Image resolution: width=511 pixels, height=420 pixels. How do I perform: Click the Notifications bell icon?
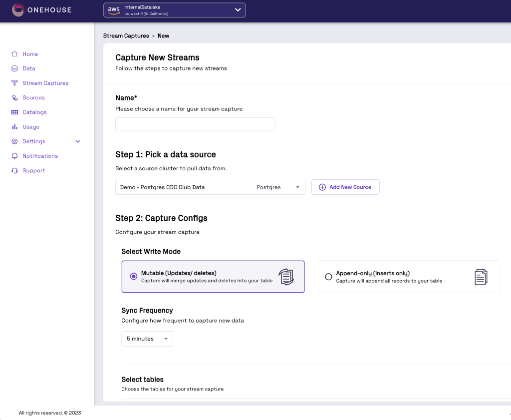[x=13, y=156]
